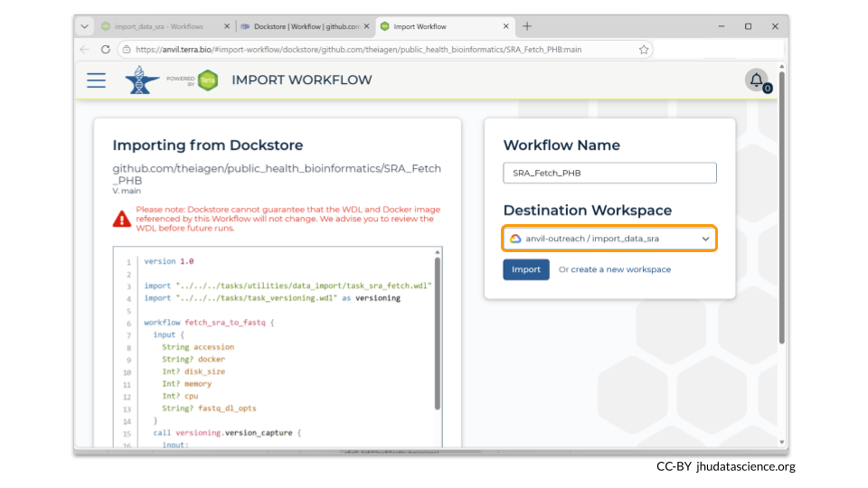Click the AnVIL star logo

pyautogui.click(x=141, y=80)
